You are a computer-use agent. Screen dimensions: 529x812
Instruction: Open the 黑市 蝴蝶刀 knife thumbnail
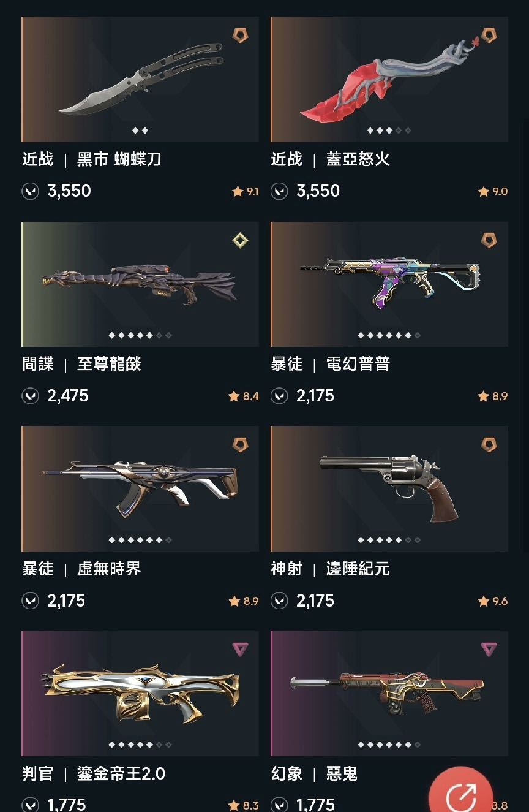coord(140,80)
